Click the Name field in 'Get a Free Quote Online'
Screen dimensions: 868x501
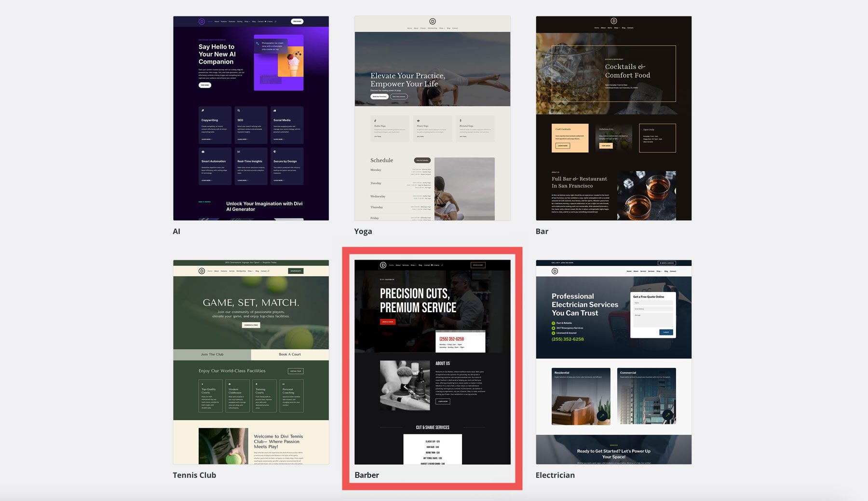tap(652, 303)
